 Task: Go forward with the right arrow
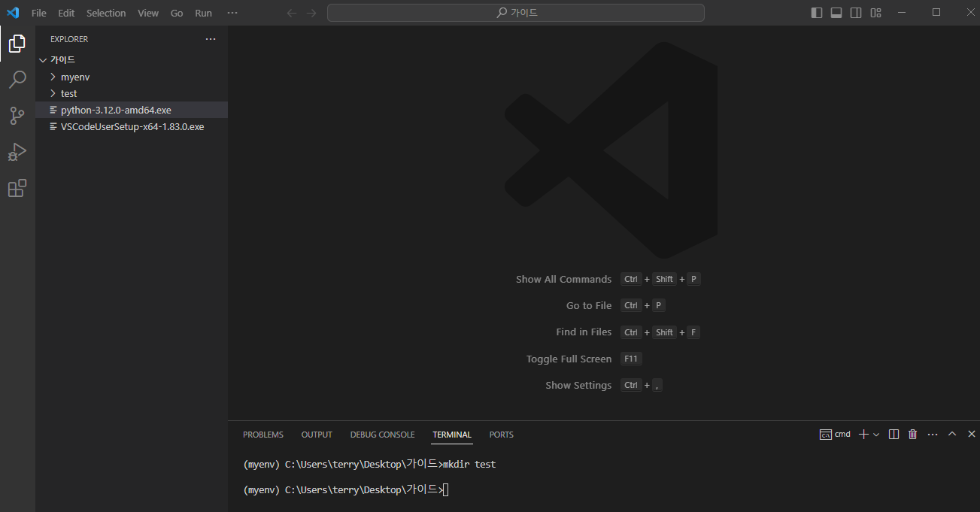click(x=311, y=13)
